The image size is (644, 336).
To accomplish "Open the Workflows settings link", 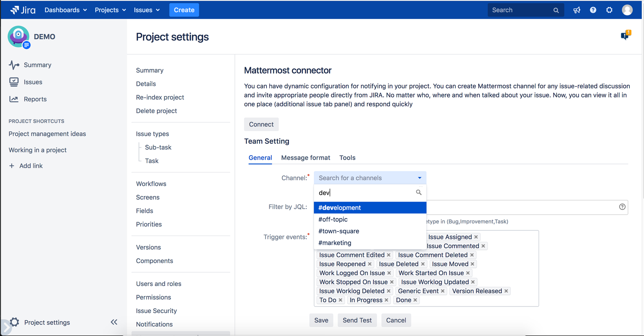I will pyautogui.click(x=151, y=184).
